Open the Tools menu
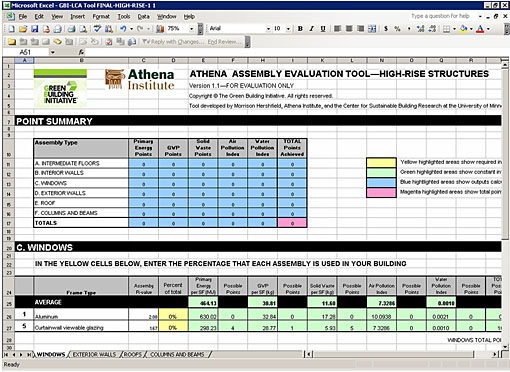 (124, 16)
